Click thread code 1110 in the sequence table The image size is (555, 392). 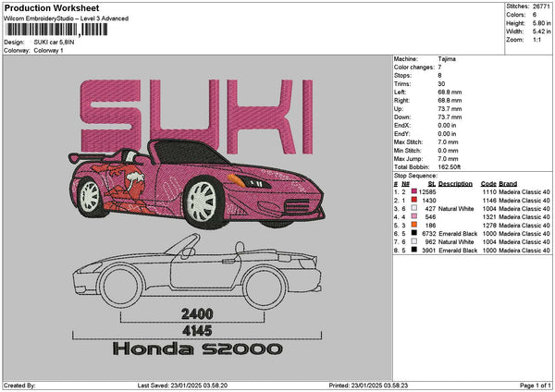point(489,192)
